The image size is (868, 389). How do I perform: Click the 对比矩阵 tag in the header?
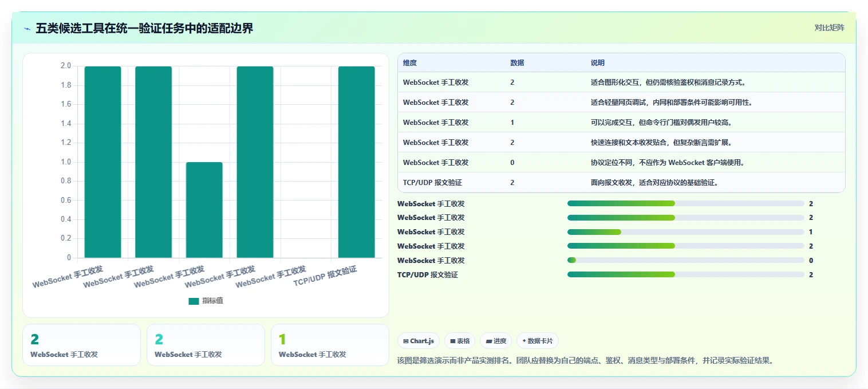pyautogui.click(x=829, y=27)
